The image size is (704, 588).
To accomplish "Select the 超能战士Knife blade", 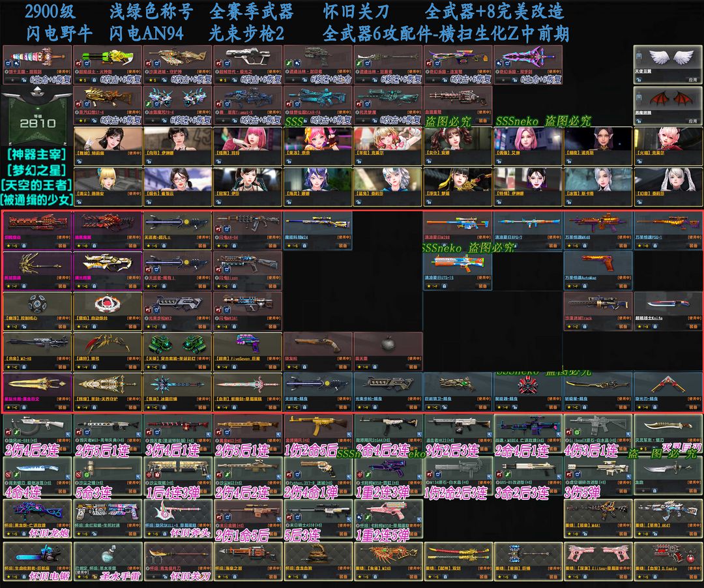I will (668, 312).
